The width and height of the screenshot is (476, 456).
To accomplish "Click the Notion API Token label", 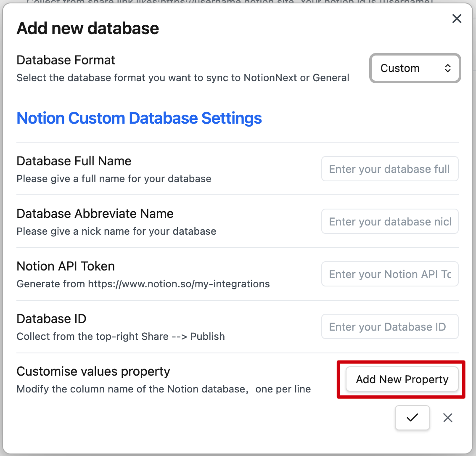I will 66,266.
